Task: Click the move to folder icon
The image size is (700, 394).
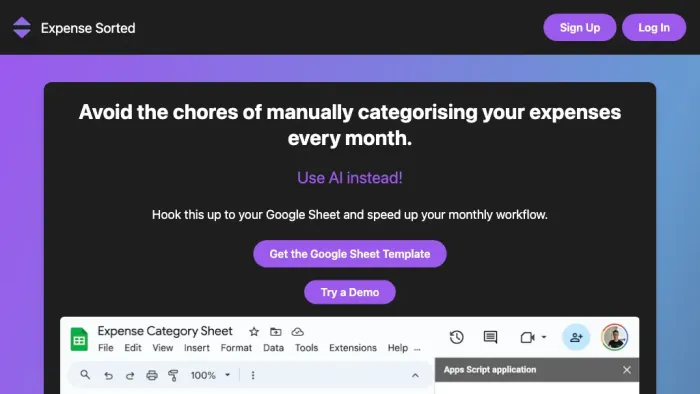Action: pos(276,332)
